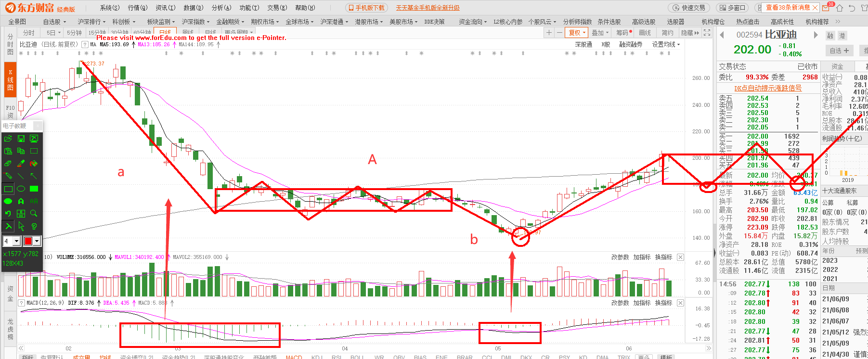Open the 复权 adjustment dropdown
This screenshot has width=868, height=359.
[x=577, y=33]
